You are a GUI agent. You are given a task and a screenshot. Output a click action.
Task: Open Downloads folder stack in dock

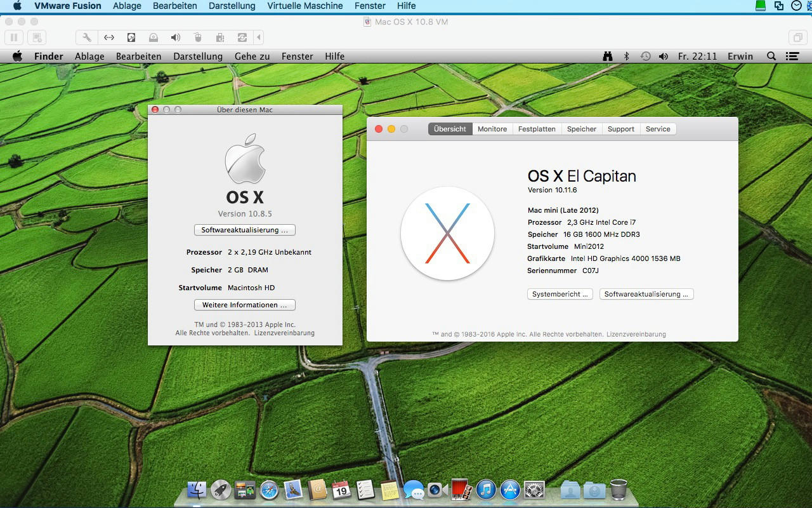(x=594, y=490)
